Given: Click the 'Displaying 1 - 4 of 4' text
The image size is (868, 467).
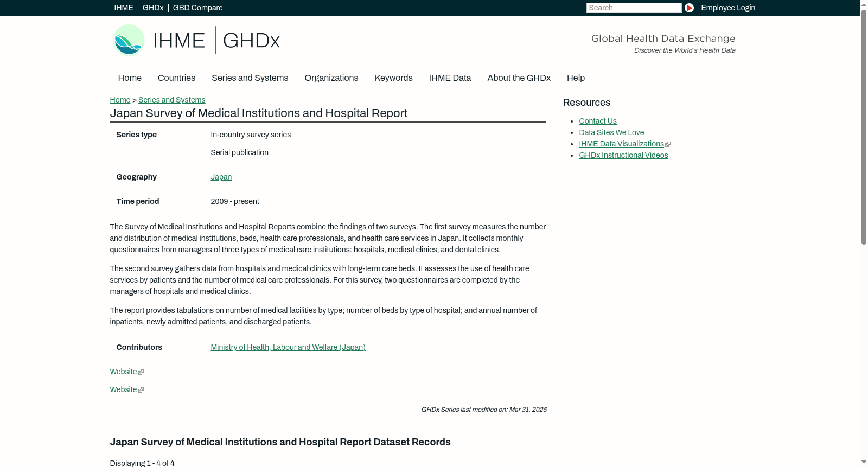Looking at the screenshot, I should point(142,463).
